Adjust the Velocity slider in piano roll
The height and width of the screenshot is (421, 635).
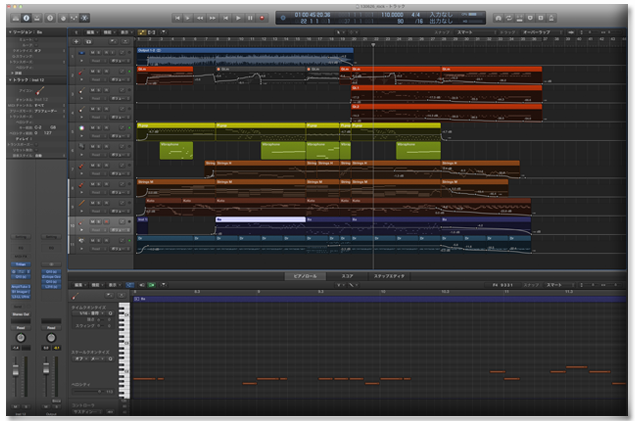point(89,391)
